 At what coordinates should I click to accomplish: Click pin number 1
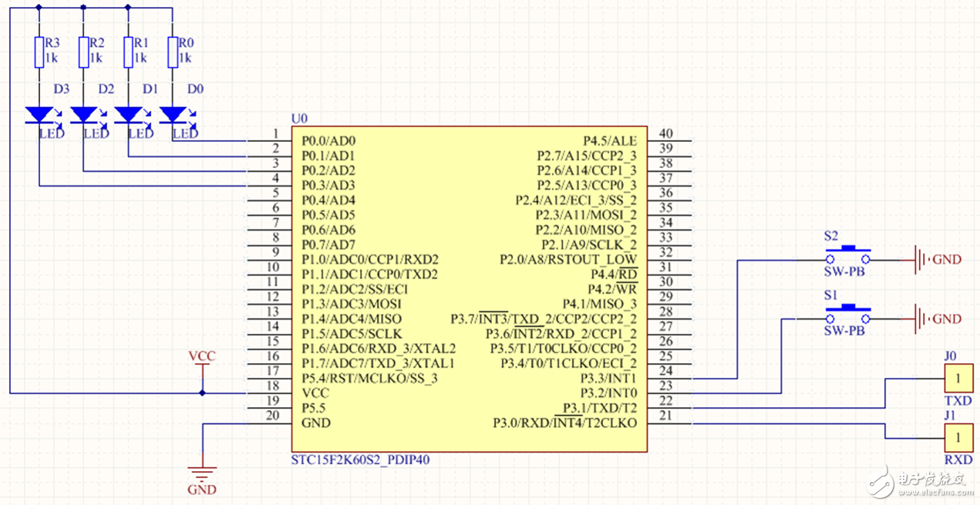click(x=275, y=134)
